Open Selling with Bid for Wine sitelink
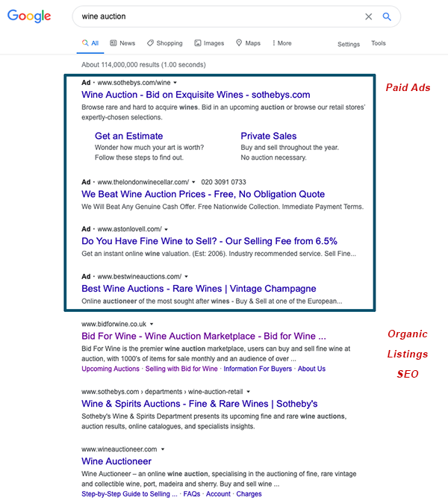The height and width of the screenshot is (503, 448). tap(181, 369)
